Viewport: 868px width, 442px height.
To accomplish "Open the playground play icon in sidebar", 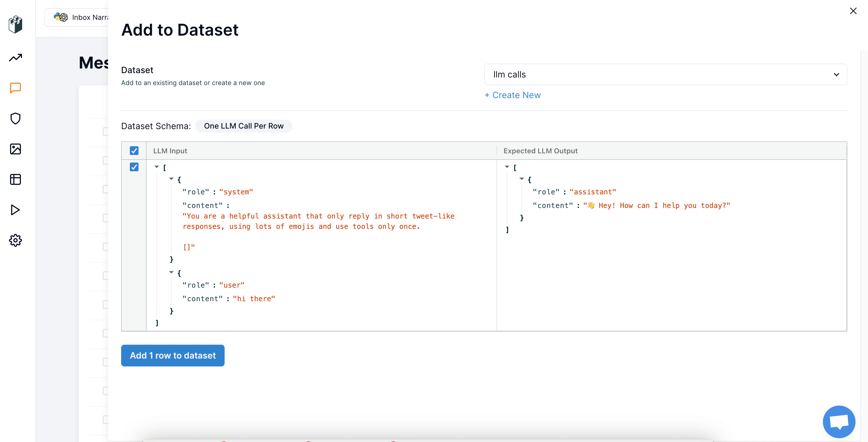I will point(15,210).
